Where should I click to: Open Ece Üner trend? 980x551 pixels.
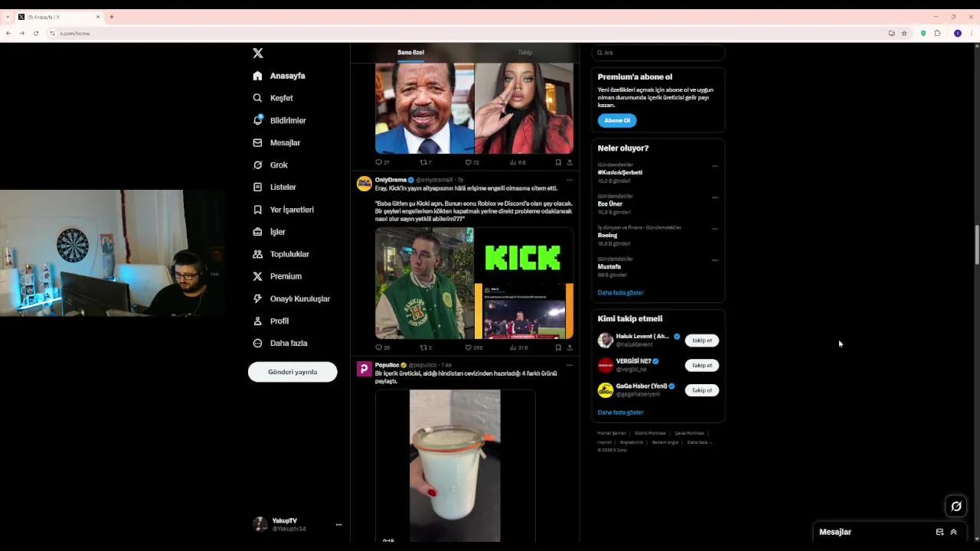click(610, 204)
